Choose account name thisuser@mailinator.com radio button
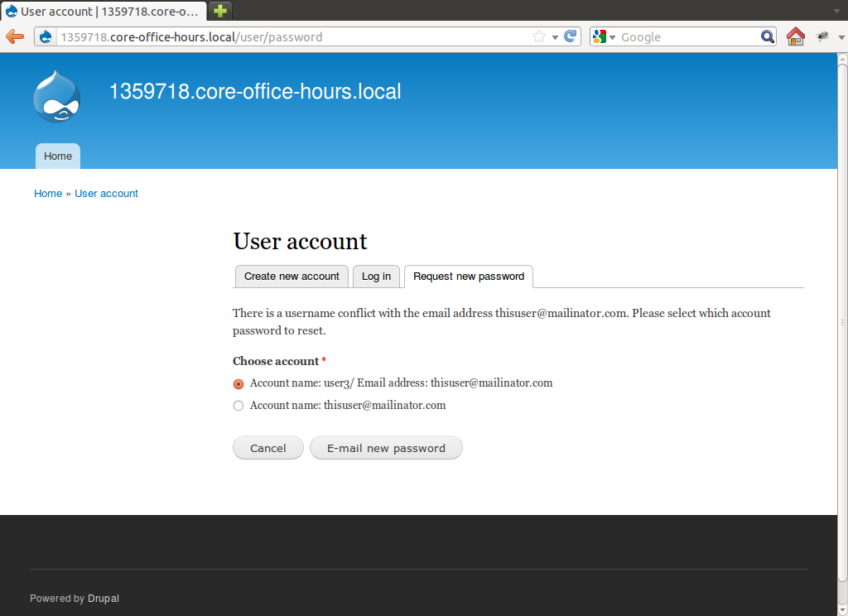 [238, 406]
